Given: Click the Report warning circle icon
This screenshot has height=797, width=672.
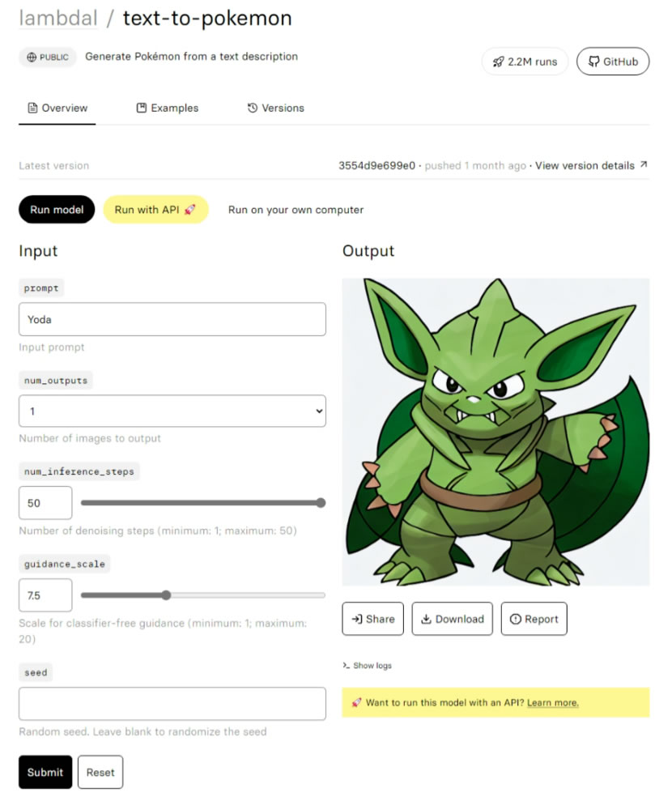Looking at the screenshot, I should coord(516,619).
